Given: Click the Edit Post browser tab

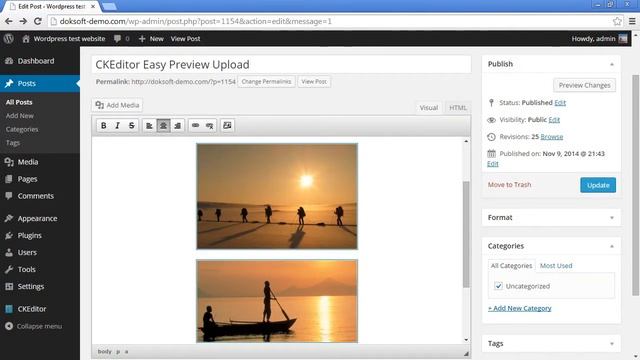Looking at the screenshot, I should point(52,7).
